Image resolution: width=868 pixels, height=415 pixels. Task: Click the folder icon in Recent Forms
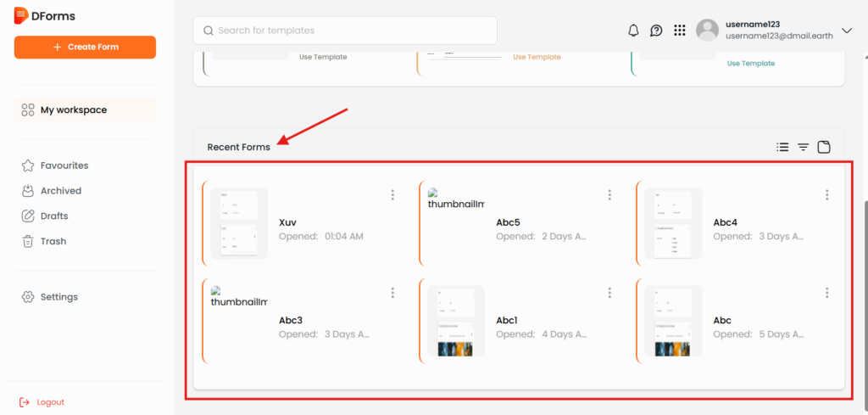coord(824,147)
